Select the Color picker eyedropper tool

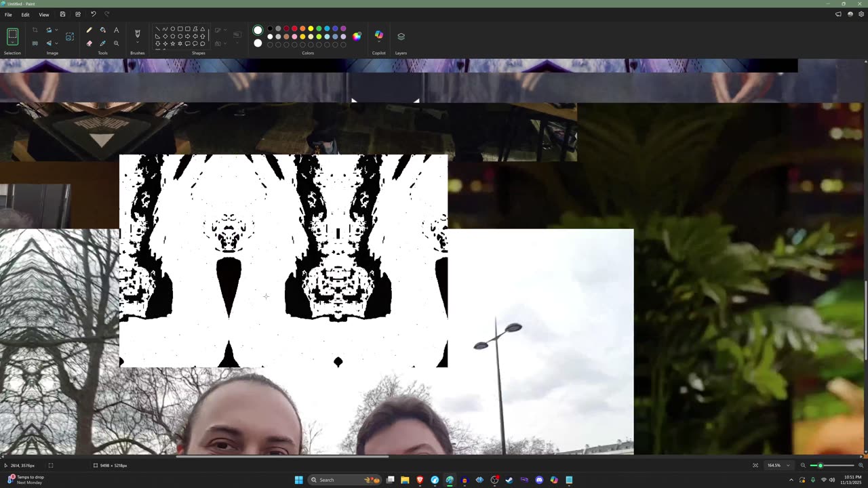[x=102, y=43]
